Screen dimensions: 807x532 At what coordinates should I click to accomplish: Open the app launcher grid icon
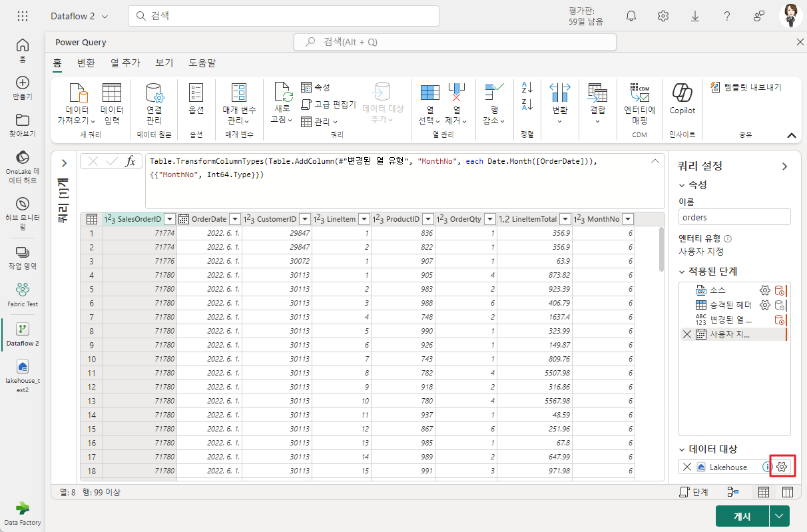(x=23, y=16)
